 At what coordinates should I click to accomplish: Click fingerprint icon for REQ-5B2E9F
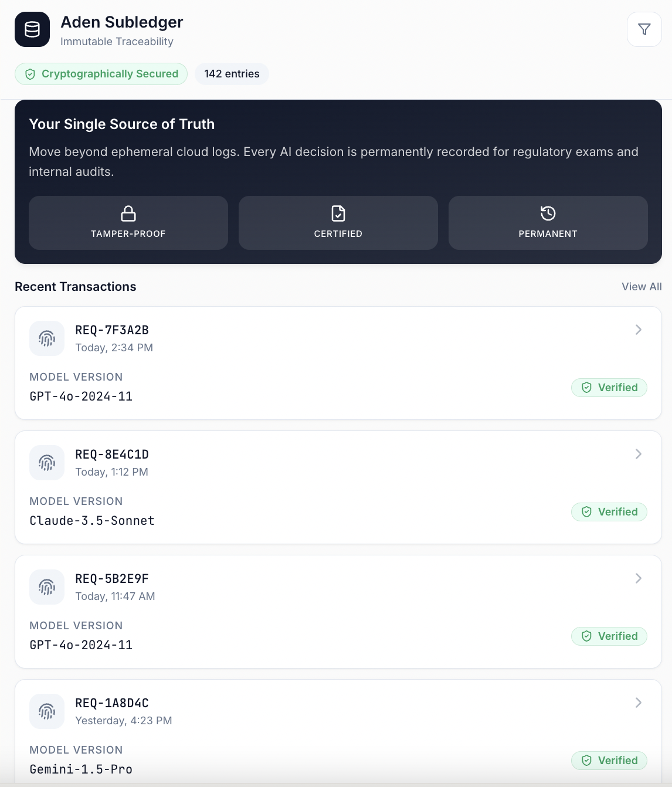click(x=47, y=587)
